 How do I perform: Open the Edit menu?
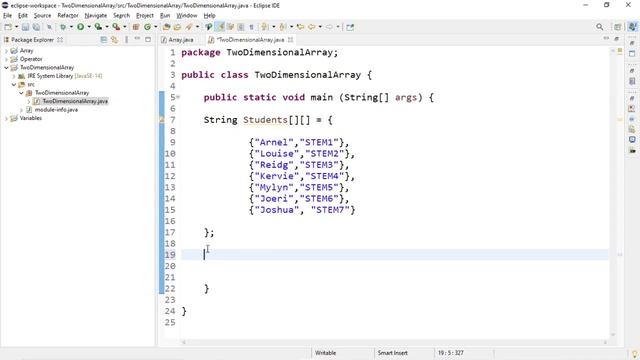pos(22,16)
